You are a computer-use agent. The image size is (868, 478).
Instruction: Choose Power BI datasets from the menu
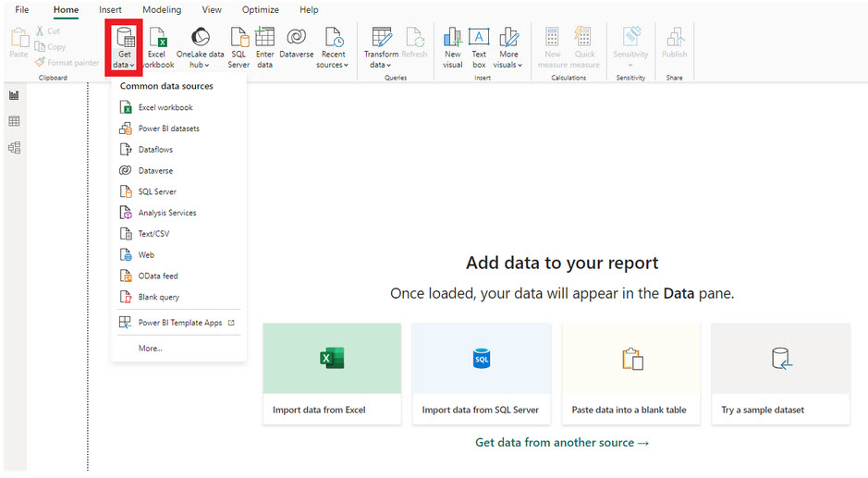(x=178, y=129)
